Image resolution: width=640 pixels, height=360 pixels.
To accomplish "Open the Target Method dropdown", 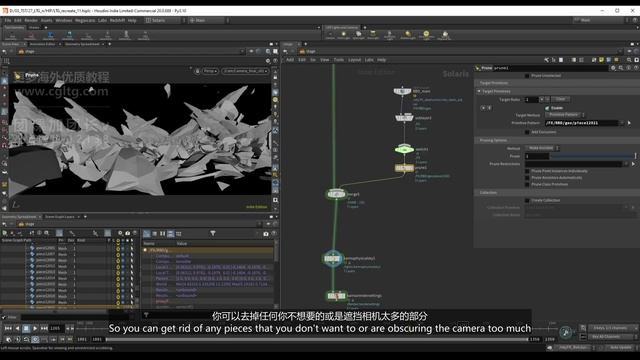I will (565, 115).
